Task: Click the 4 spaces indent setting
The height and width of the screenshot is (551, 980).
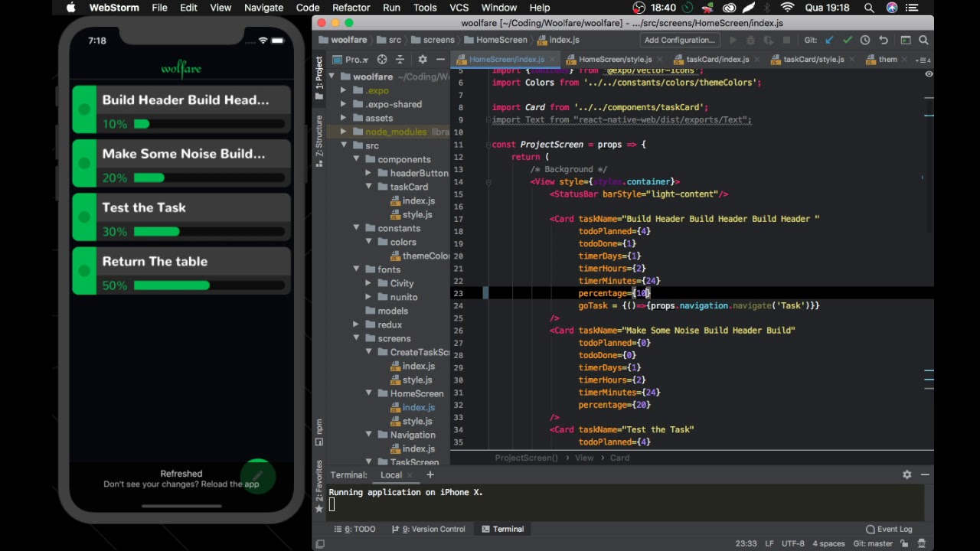Action: 828,543
